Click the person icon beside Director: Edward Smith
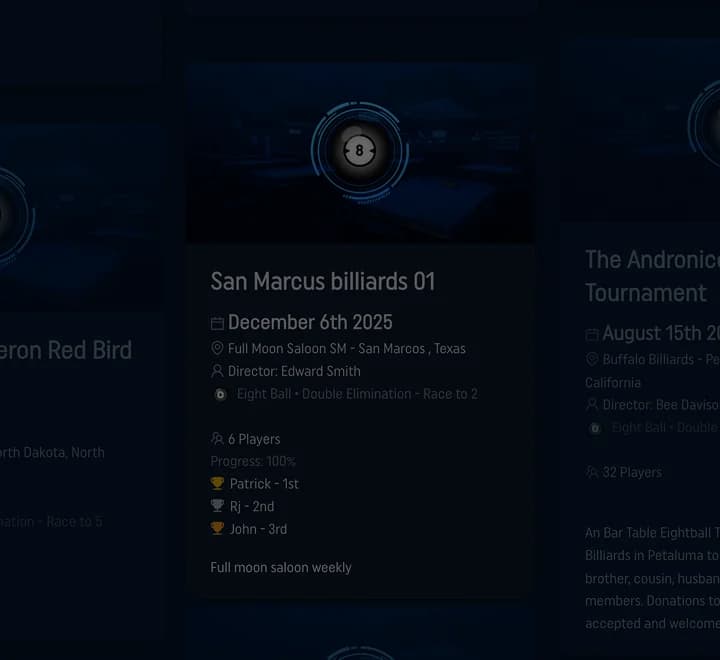The image size is (720, 660). tap(217, 371)
